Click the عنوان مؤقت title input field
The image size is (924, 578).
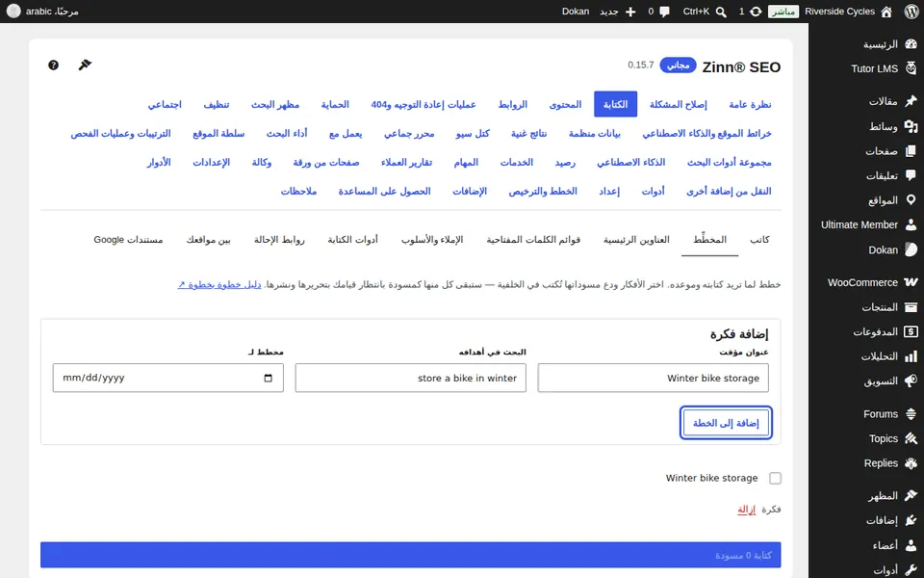(x=653, y=378)
